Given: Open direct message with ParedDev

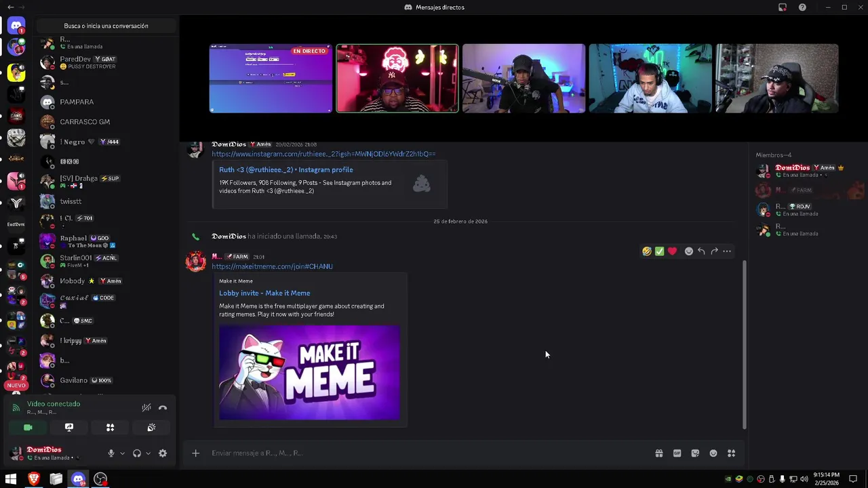Looking at the screenshot, I should coord(105,62).
